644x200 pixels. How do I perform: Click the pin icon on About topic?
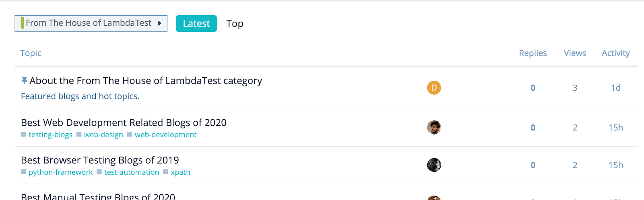(x=24, y=81)
